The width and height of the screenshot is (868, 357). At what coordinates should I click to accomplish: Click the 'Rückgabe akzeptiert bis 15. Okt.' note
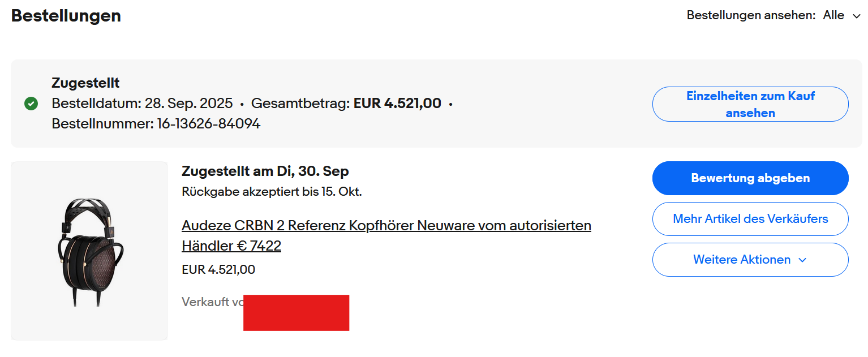(x=272, y=192)
